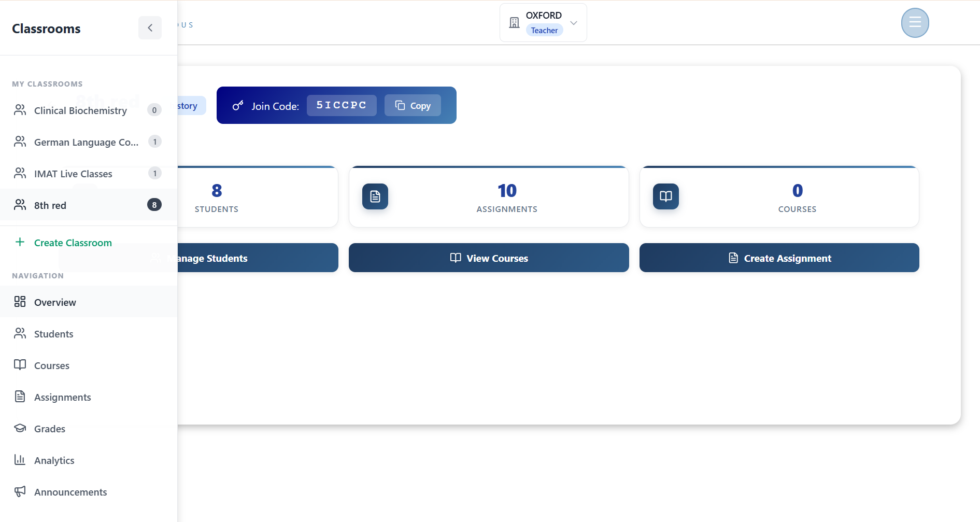The height and width of the screenshot is (522, 980).
Task: Click the document icon on Create Assignment button
Action: [733, 258]
